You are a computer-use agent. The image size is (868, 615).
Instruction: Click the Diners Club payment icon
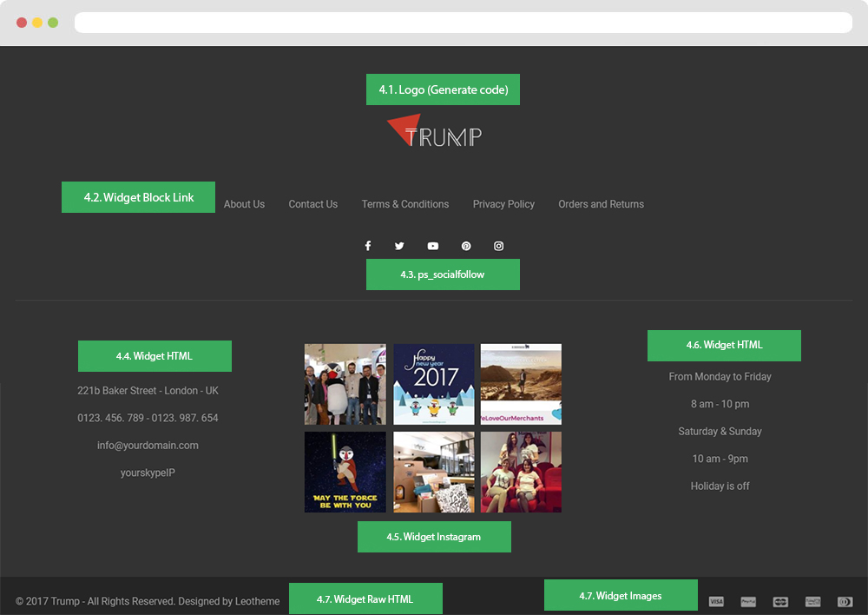click(x=845, y=601)
